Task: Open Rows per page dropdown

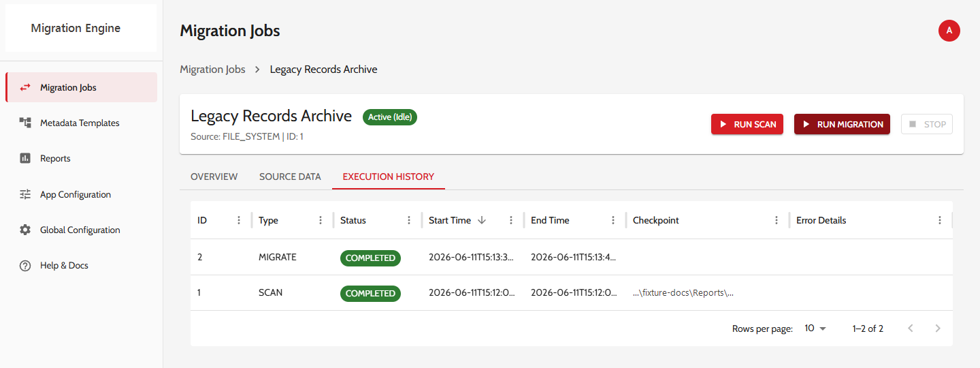Action: pos(815,328)
